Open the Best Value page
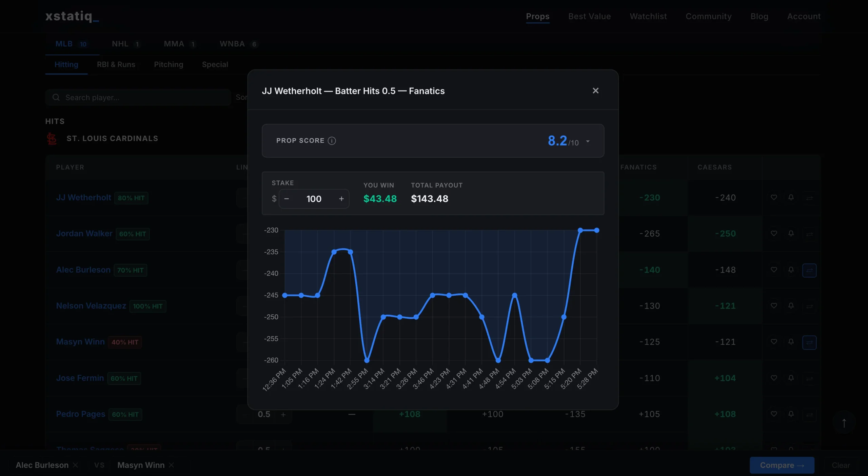Viewport: 868px width, 476px height. pyautogui.click(x=590, y=16)
